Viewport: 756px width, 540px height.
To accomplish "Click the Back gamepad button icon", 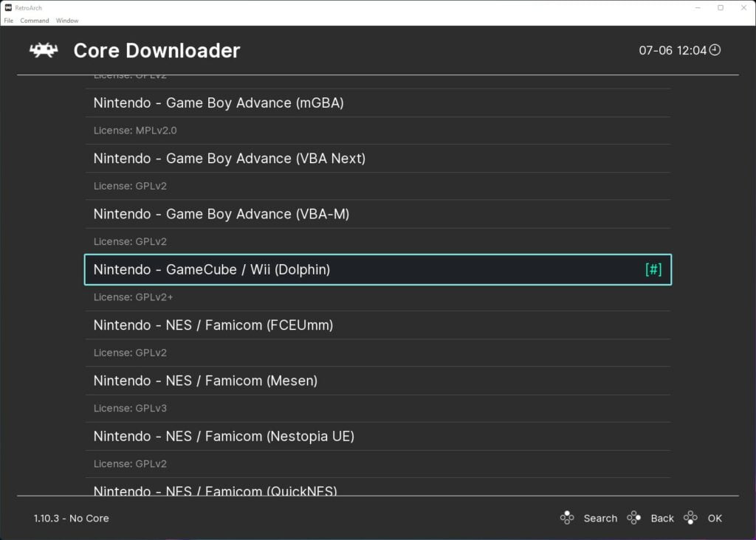I will (633, 518).
